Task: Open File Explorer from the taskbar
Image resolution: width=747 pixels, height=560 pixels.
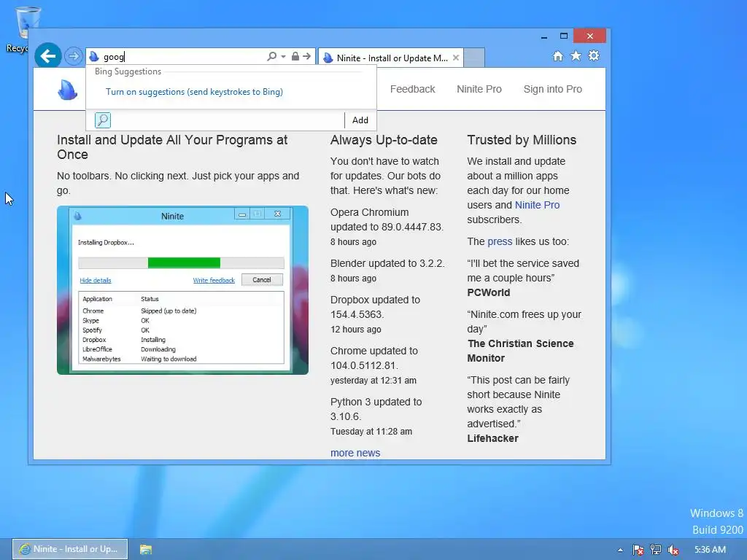Action: point(146,550)
